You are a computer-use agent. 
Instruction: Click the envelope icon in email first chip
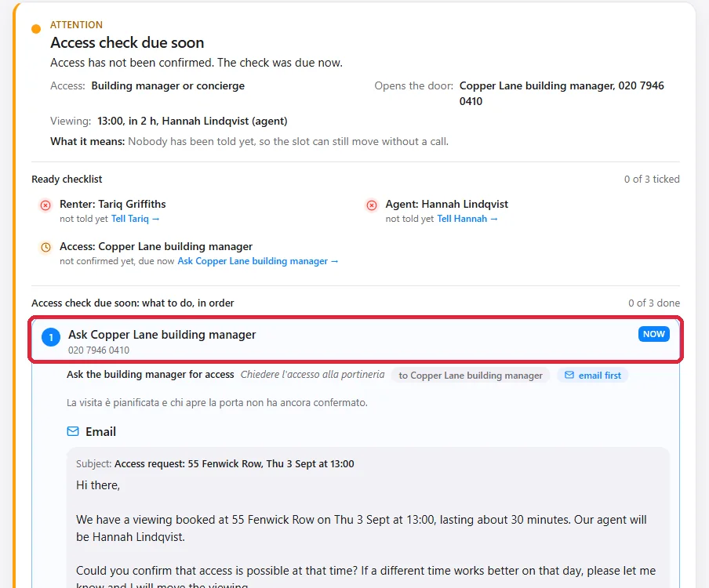coord(569,375)
